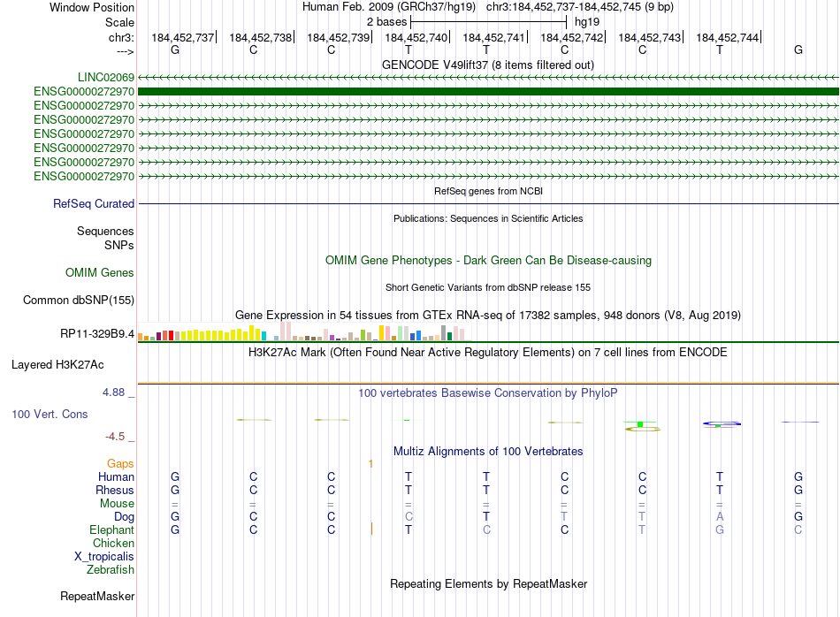Open Repeating Elements by RepeatMasker title
The height and width of the screenshot is (617, 840).
click(x=488, y=583)
